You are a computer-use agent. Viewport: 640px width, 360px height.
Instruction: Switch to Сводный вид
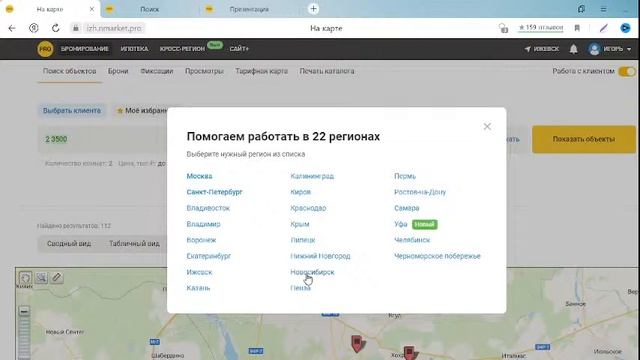coord(69,244)
